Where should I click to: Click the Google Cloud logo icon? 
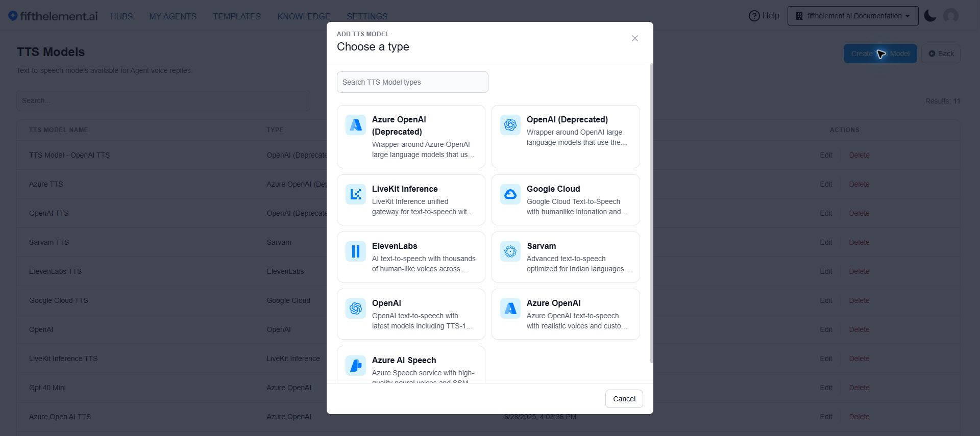coord(510,194)
